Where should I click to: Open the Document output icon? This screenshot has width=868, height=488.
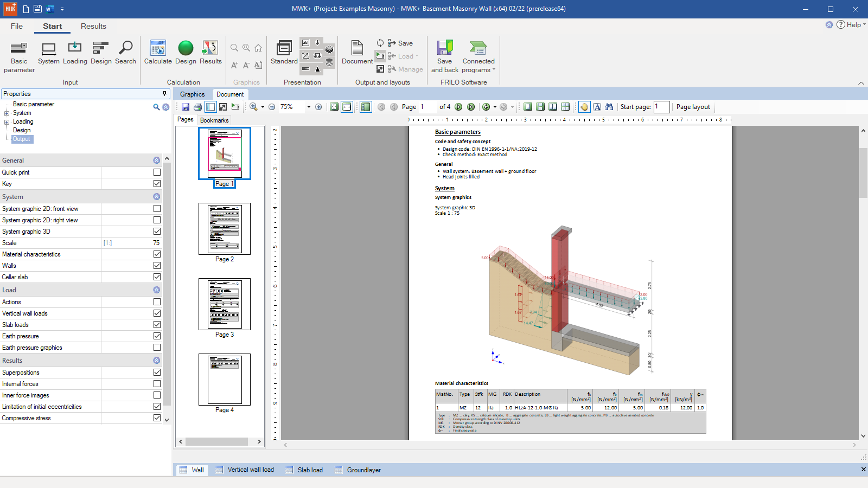coord(357,53)
